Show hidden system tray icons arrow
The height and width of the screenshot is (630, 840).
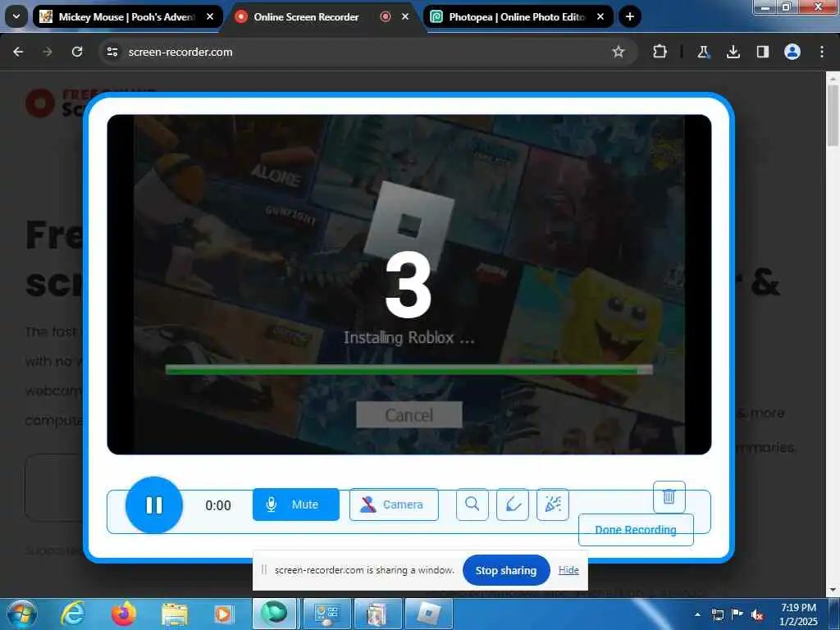(697, 614)
